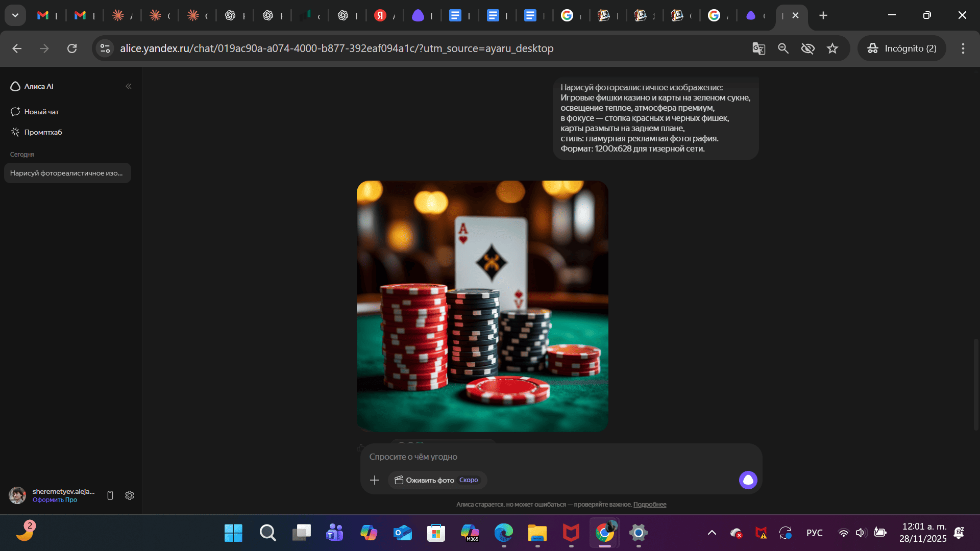Click the Оформить Про link

click(55, 500)
